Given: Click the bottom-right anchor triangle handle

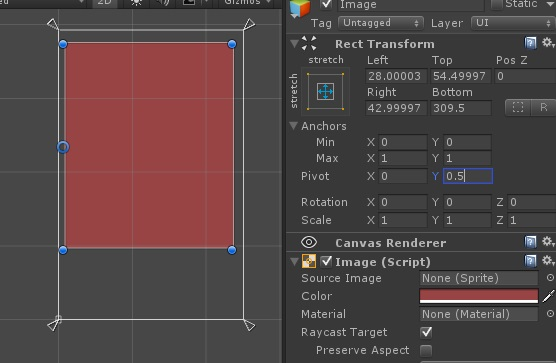Looking at the screenshot, I should (249, 325).
